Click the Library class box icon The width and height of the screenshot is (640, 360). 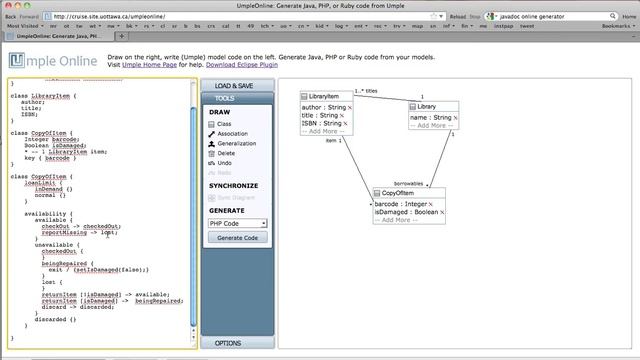click(412, 107)
